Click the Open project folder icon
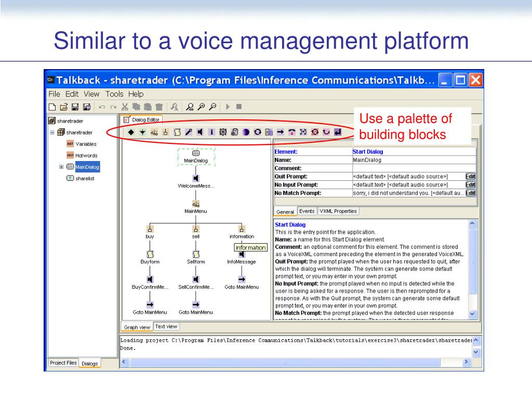The height and width of the screenshot is (399, 532). [x=63, y=107]
